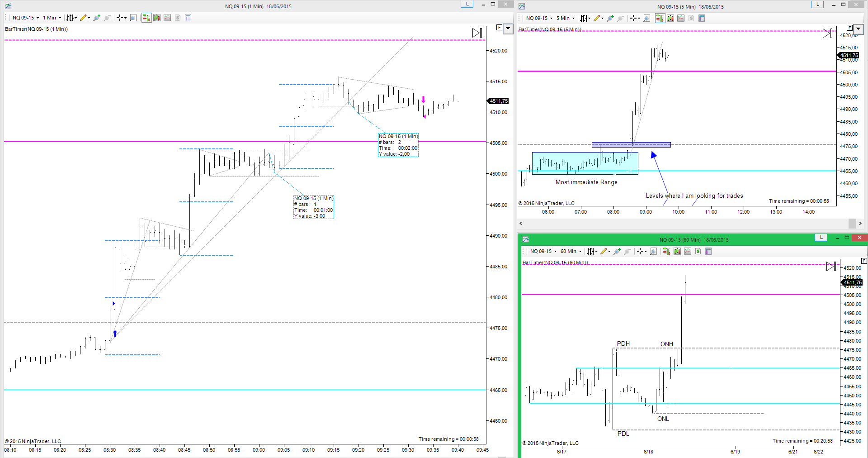Expand panel arrow menu on 5 Min chart

[x=859, y=29]
